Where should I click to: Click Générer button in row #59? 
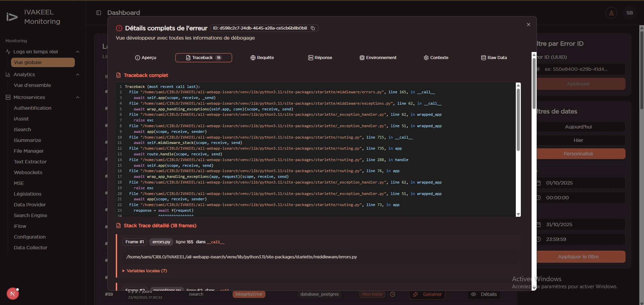427,294
